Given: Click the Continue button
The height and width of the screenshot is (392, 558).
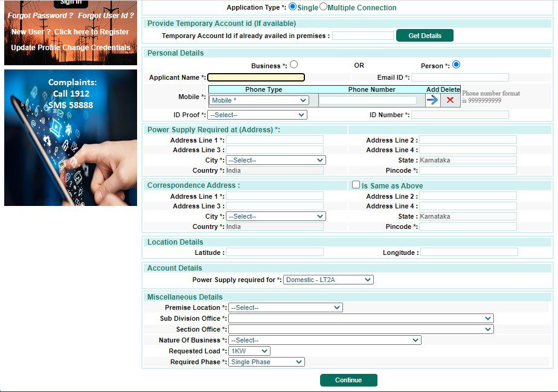Looking at the screenshot, I should tap(348, 380).
